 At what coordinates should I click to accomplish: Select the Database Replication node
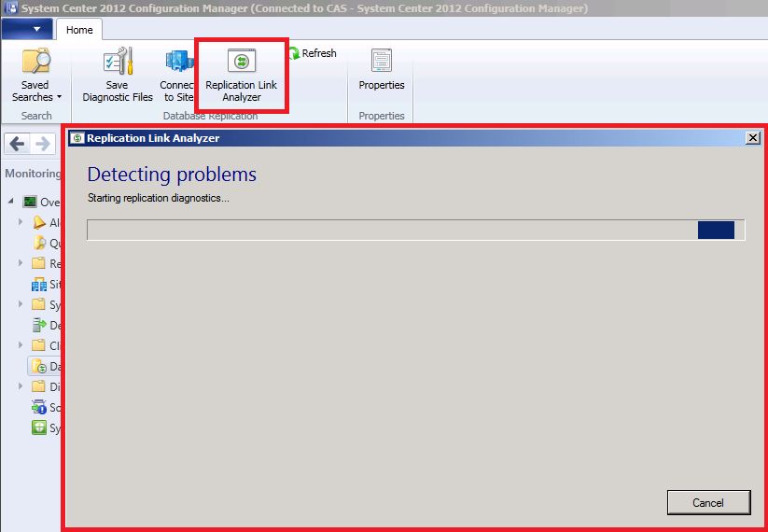click(45, 367)
